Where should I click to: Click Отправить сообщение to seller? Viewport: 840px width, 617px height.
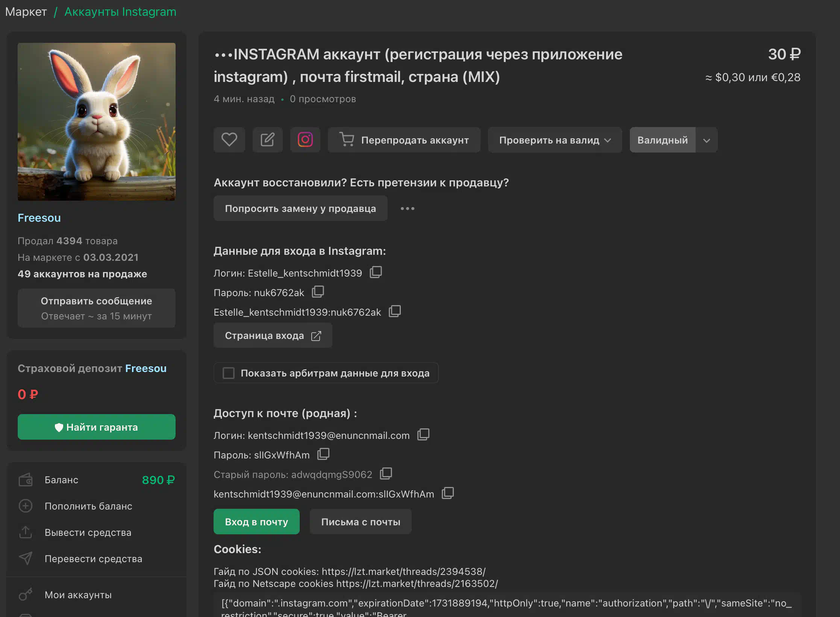click(97, 308)
